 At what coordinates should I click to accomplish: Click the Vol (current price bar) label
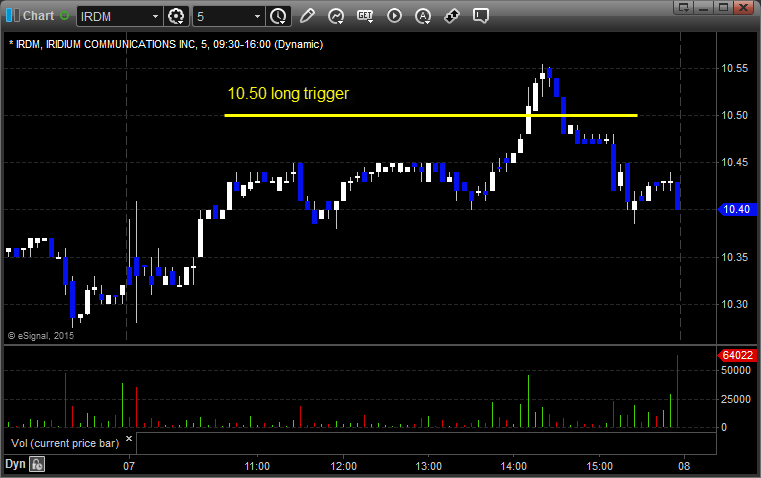point(65,443)
